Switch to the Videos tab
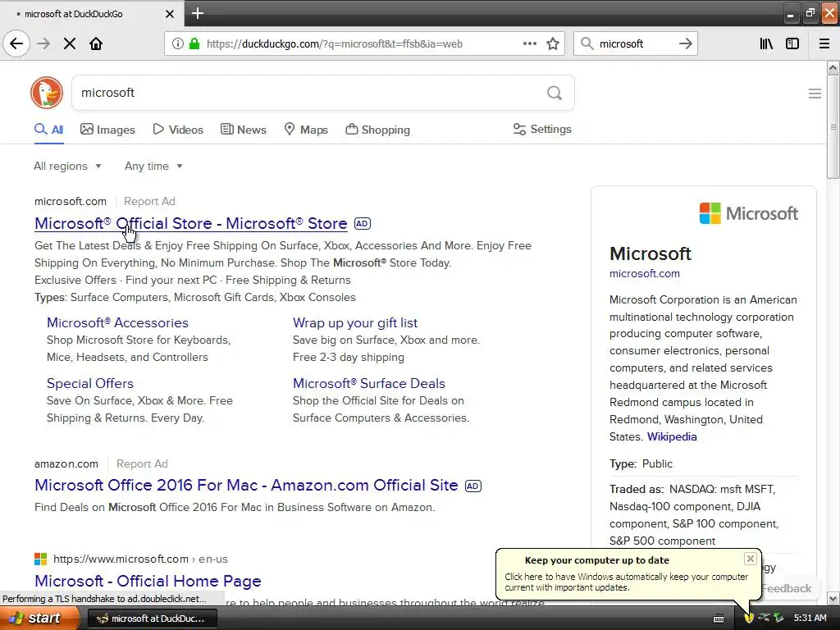Image resolution: width=840 pixels, height=630 pixels. pos(178,130)
